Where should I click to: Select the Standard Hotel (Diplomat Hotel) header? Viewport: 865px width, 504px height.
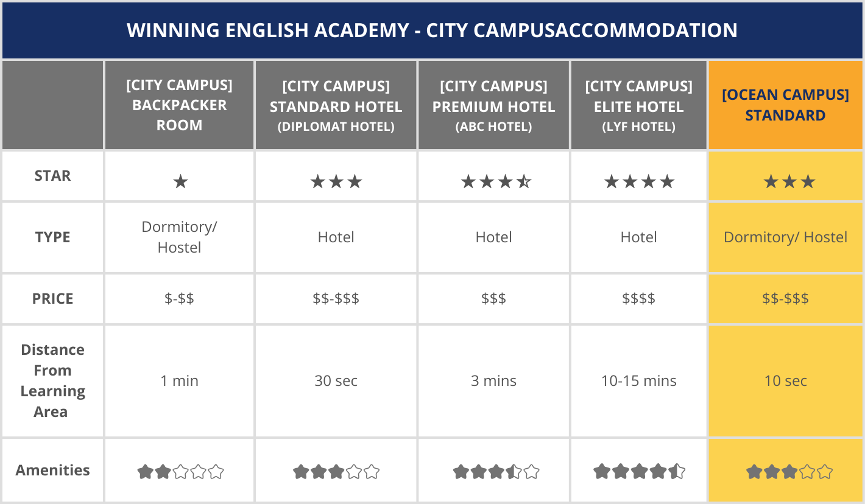point(336,106)
